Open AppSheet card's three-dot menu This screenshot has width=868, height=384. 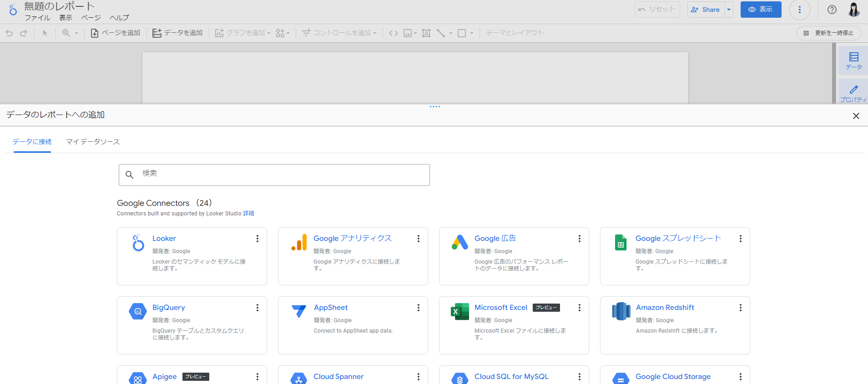click(419, 308)
